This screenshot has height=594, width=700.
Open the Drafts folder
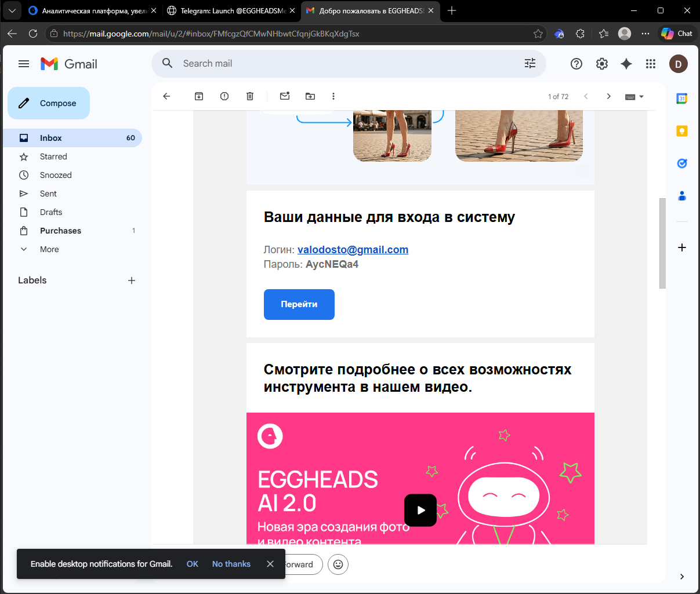[72, 212]
